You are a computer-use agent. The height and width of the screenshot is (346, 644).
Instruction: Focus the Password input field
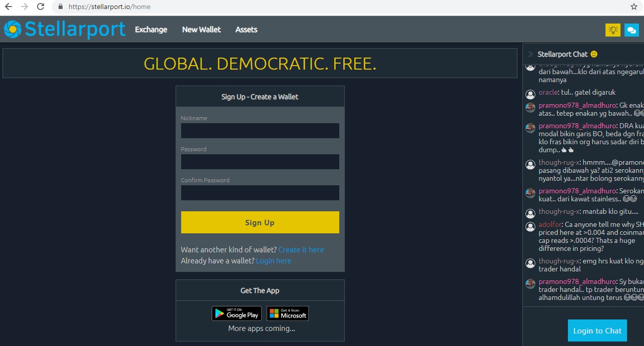pos(260,162)
